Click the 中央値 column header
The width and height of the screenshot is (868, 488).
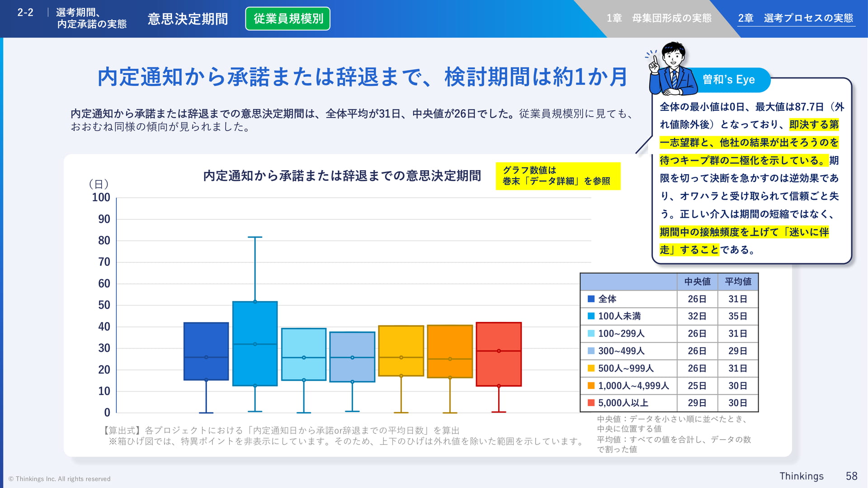[697, 281]
